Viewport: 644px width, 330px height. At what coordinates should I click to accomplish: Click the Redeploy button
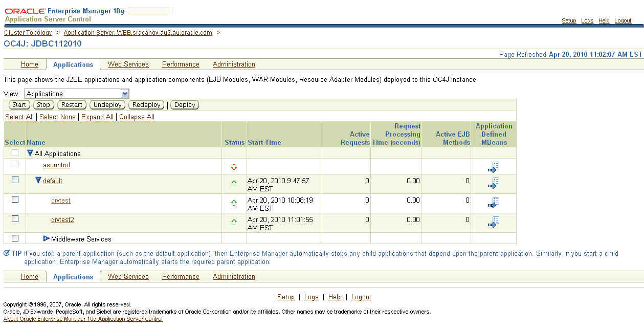pos(146,105)
